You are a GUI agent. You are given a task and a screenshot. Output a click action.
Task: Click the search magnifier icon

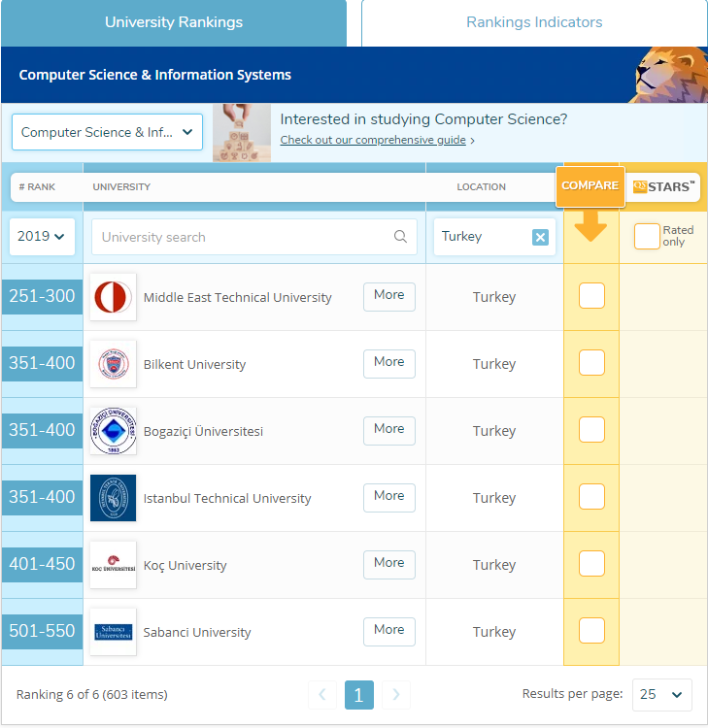coord(400,237)
